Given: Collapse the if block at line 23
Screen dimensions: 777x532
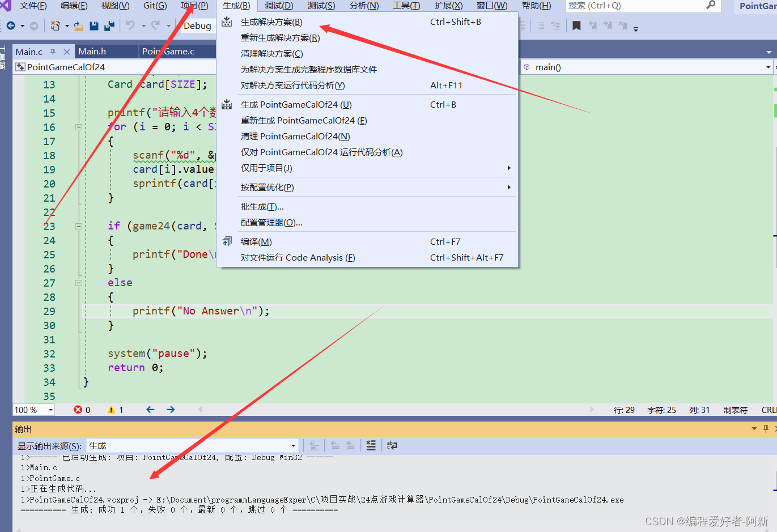Looking at the screenshot, I should point(79,226).
